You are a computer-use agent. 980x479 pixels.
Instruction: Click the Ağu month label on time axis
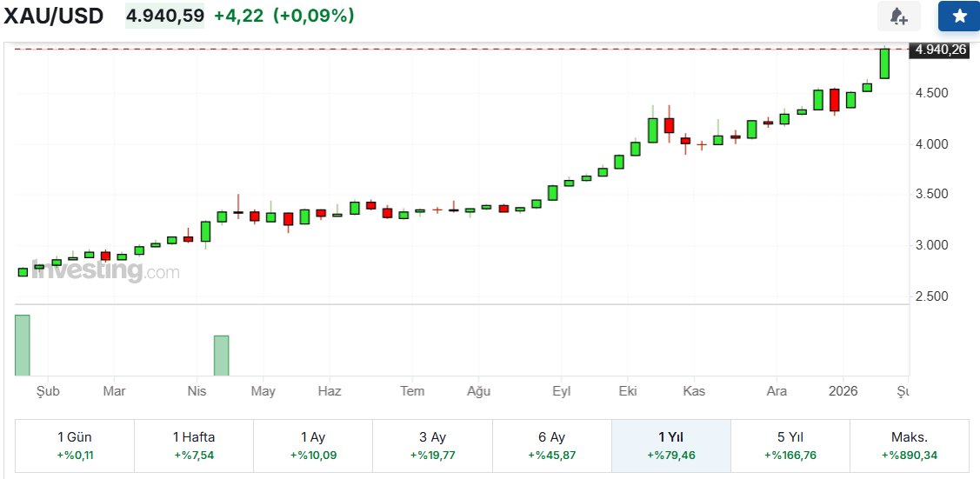pyautogui.click(x=479, y=391)
